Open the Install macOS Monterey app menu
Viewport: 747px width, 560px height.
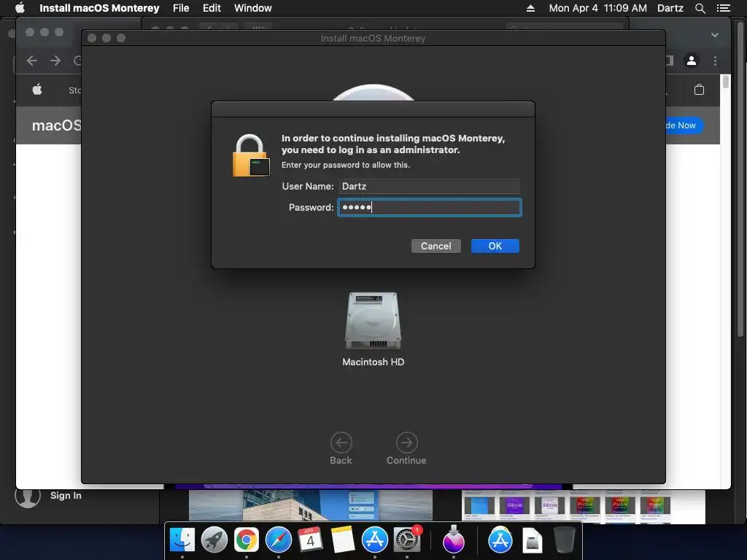pos(99,8)
